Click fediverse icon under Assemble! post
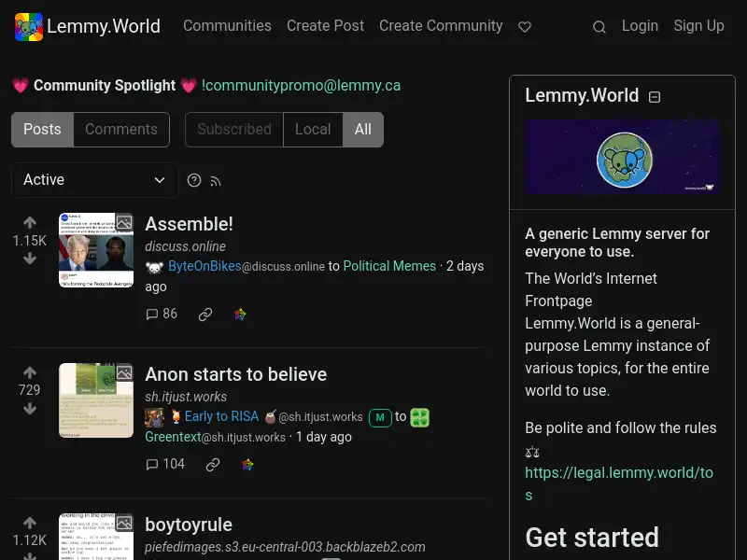Screen dimensions: 747x560 pos(240,315)
